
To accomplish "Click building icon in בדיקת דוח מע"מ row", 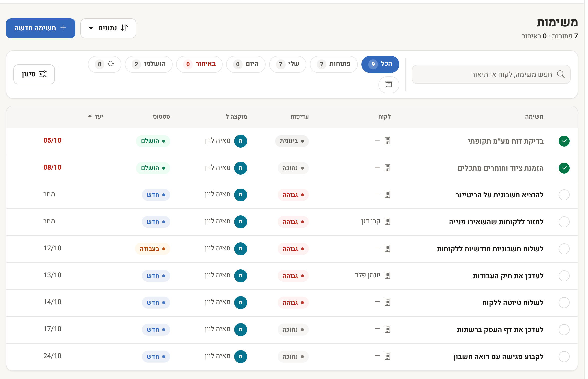I will (x=387, y=141).
